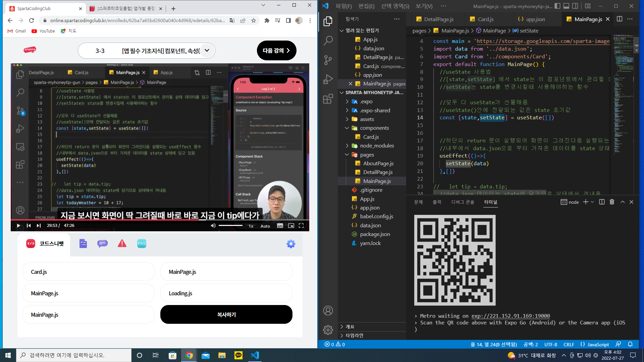Open lesson settings gear icon
644x362 pixels.
point(291,244)
